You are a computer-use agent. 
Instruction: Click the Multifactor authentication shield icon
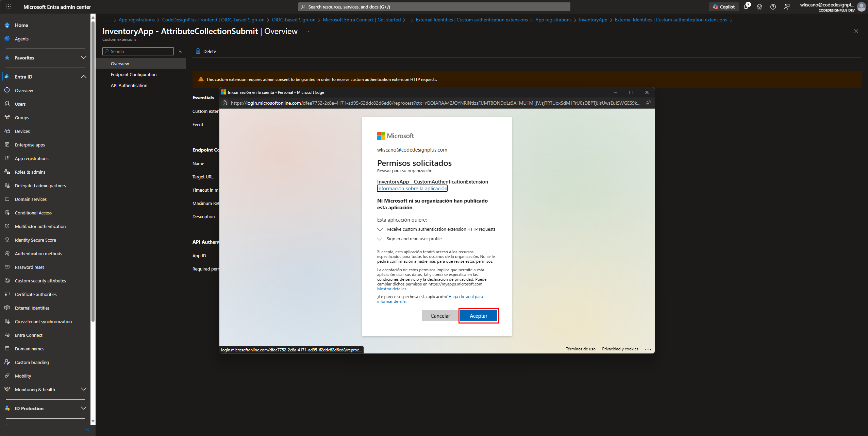7,226
